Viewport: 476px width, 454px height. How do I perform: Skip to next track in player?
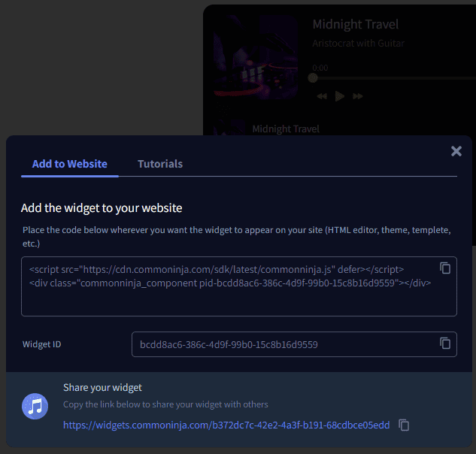[x=358, y=96]
